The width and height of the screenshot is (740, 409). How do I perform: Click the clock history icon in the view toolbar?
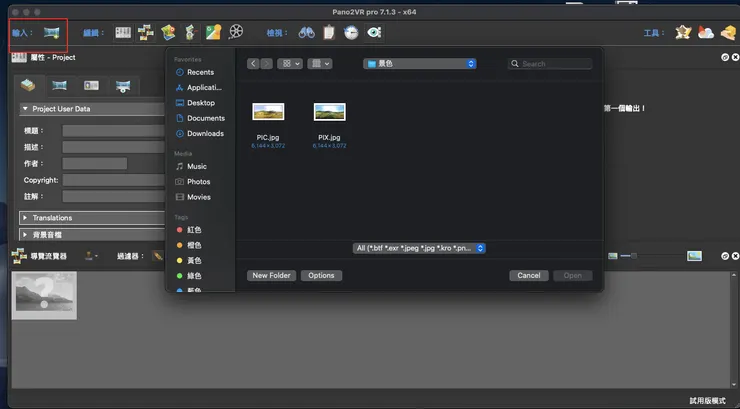[x=351, y=32]
